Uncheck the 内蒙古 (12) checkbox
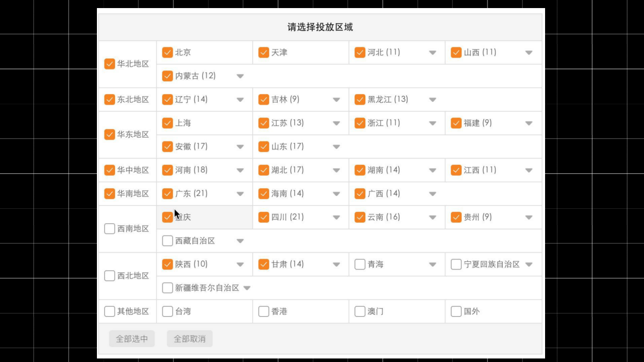This screenshot has width=644, height=362. (168, 76)
